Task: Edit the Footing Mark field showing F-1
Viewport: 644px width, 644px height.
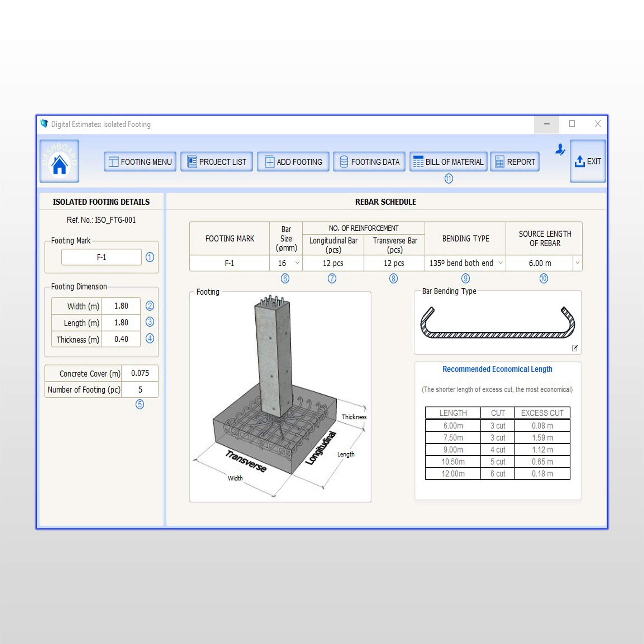Action: coord(101,257)
